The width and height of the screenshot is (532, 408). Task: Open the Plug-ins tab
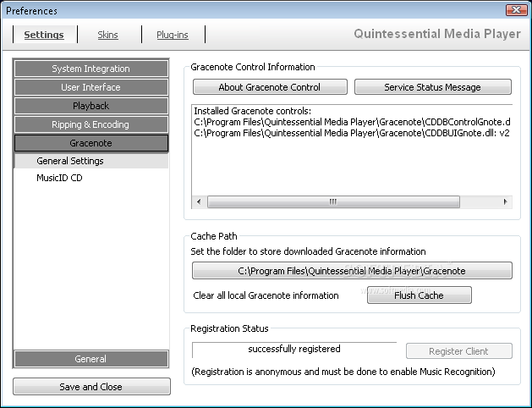pos(173,35)
